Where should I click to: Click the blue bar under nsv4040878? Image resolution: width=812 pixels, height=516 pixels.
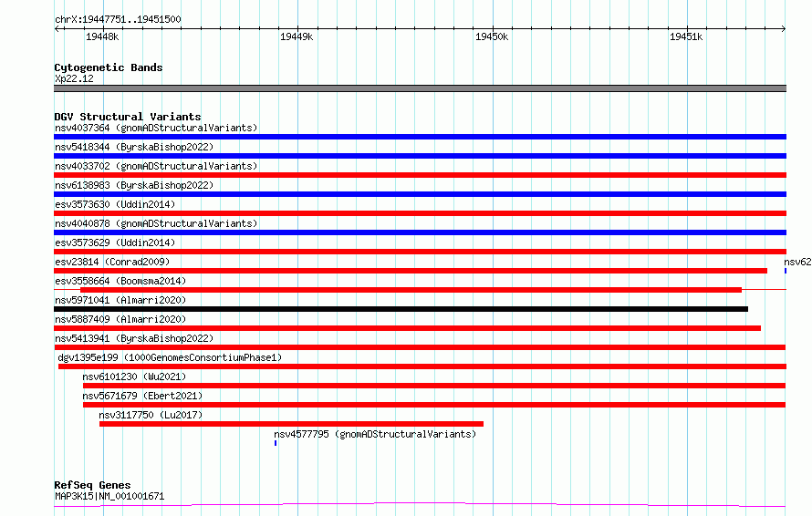point(420,232)
